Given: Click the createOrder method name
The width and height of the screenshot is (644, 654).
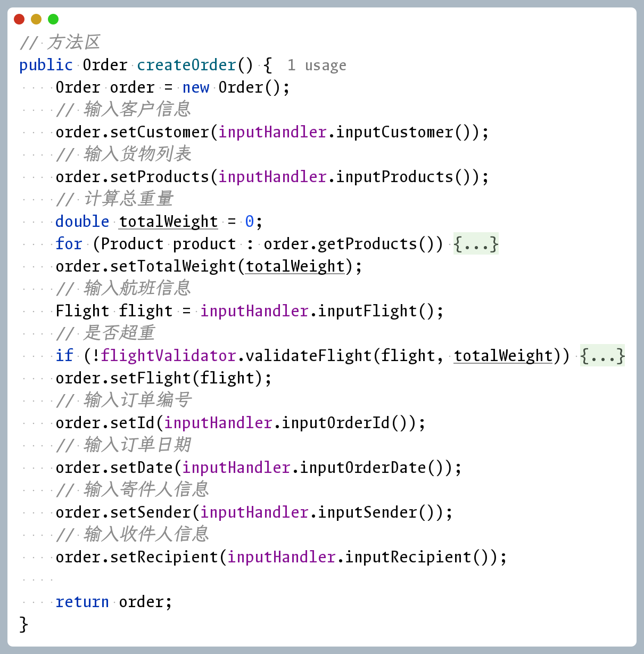Looking at the screenshot, I should coord(186,65).
